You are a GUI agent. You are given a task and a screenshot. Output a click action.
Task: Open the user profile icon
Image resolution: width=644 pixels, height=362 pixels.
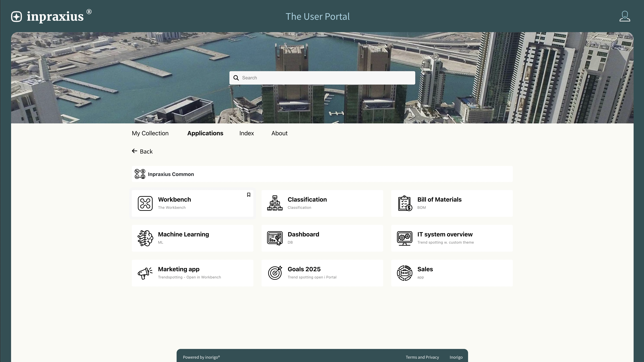[625, 16]
